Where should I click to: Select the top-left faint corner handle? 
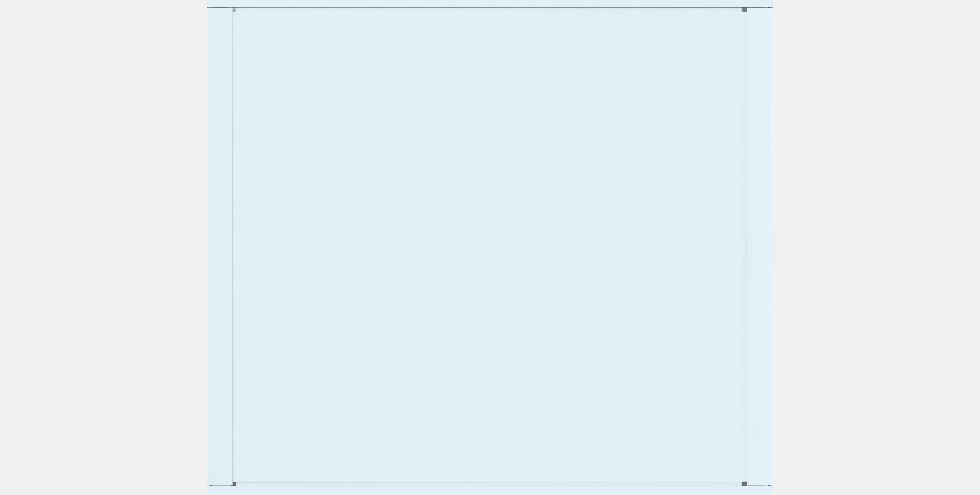tap(234, 9)
